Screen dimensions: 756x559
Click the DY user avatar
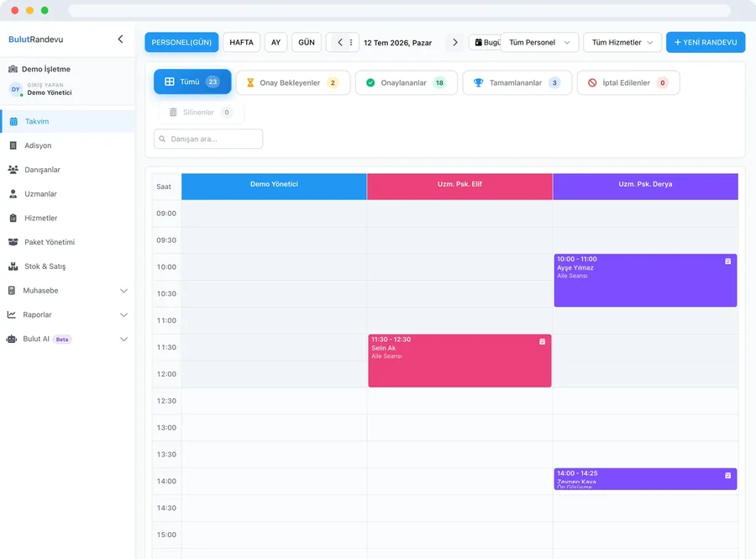pyautogui.click(x=15, y=89)
